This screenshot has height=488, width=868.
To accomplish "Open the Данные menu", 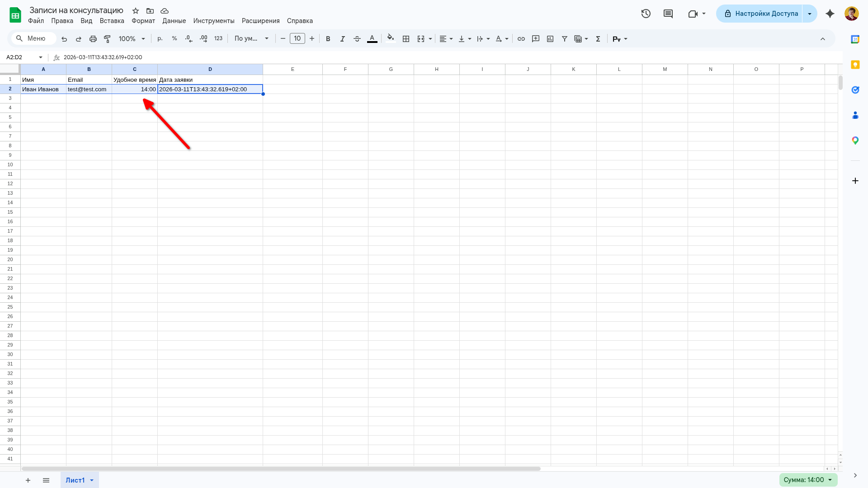I will [x=174, y=21].
